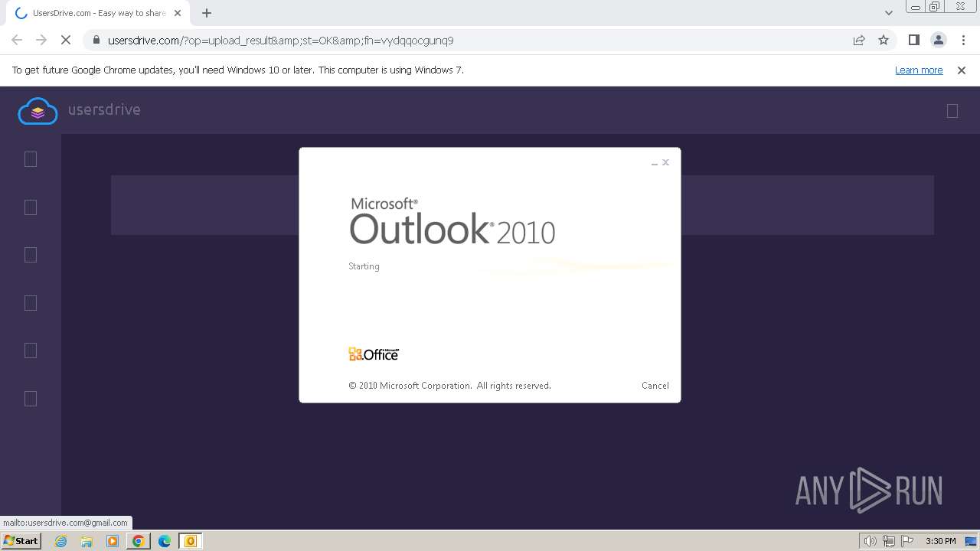Switch to Outlook taskbar button

point(191,541)
